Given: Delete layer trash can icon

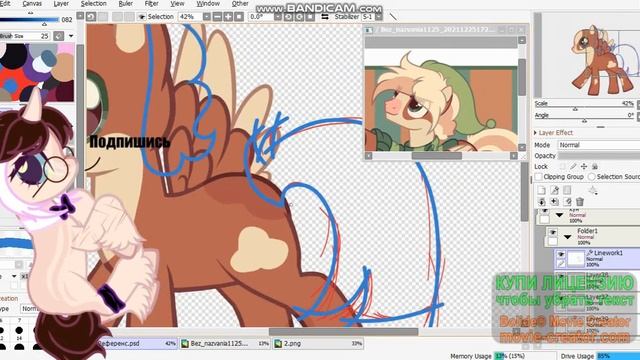Looking at the screenshot, I should (x=580, y=202).
